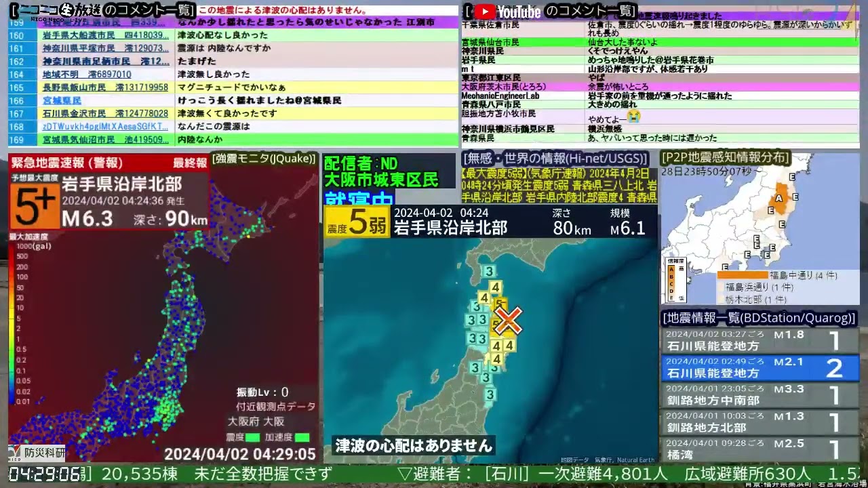Select the 無感・世界の情報(Hi-net/USGS) panel label
The height and width of the screenshot is (488, 868).
pyautogui.click(x=555, y=159)
